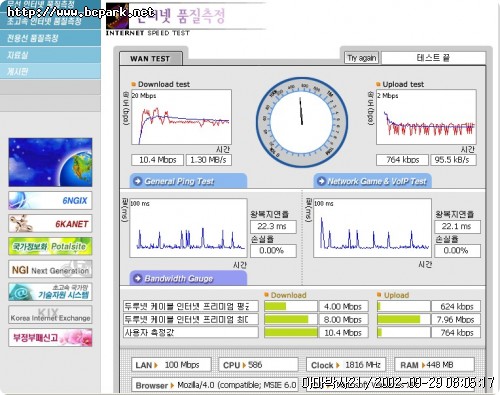Click the orange arrow beside CPU
Viewport: 500px width, 395px height.
click(244, 365)
